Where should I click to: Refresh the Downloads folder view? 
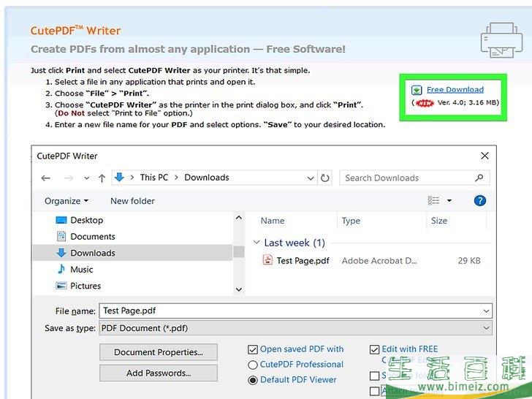(x=324, y=178)
